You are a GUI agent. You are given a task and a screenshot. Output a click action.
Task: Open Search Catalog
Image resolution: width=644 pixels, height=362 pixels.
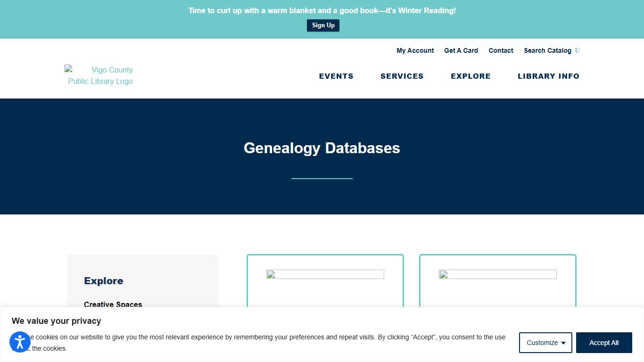click(547, 50)
